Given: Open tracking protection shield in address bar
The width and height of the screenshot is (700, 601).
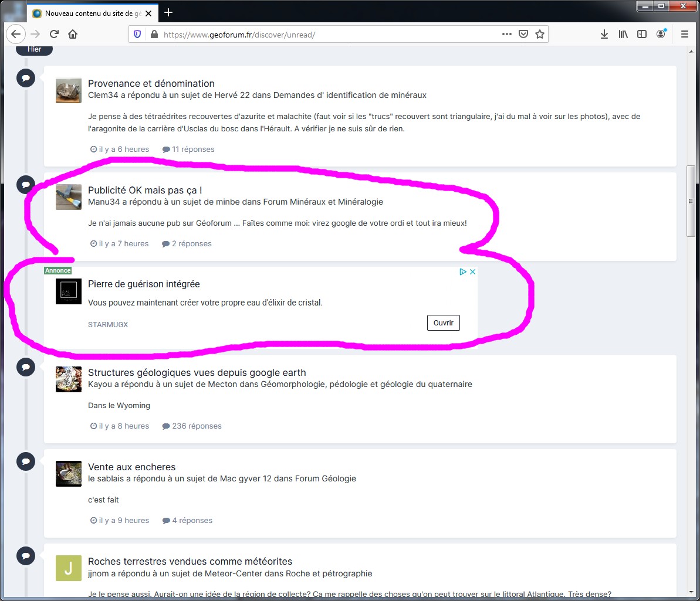Looking at the screenshot, I should [x=137, y=35].
